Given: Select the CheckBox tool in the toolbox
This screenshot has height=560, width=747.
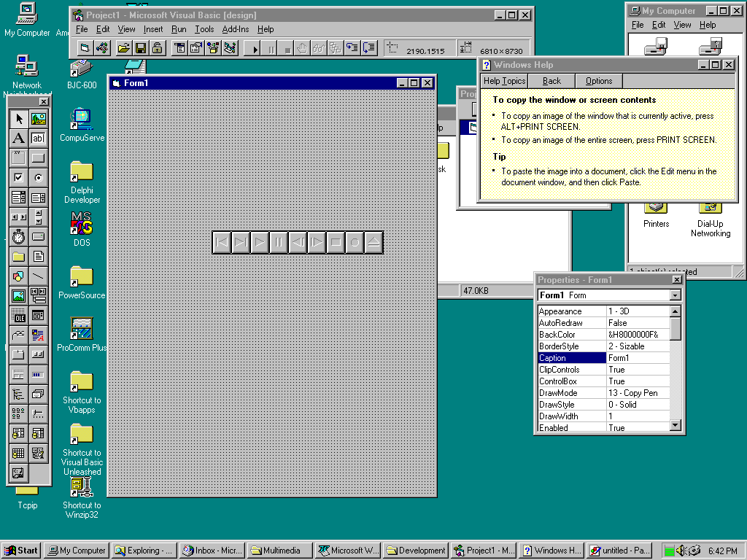Looking at the screenshot, I should pyautogui.click(x=19, y=178).
